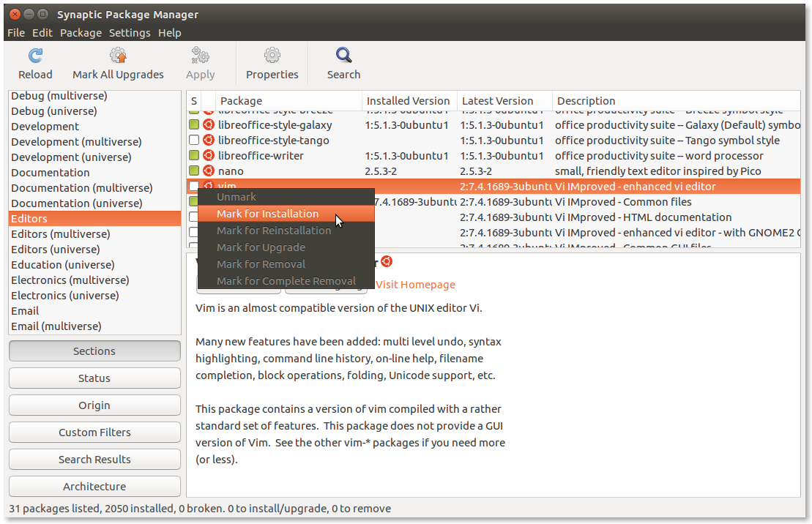
Task: Toggle status checkbox for nano package
Action: pos(194,171)
